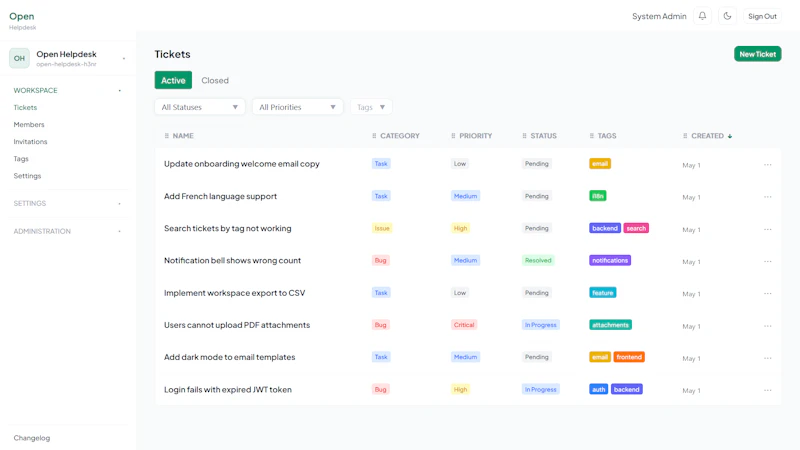
Task: Sort by the NAME column header
Action: (x=183, y=136)
